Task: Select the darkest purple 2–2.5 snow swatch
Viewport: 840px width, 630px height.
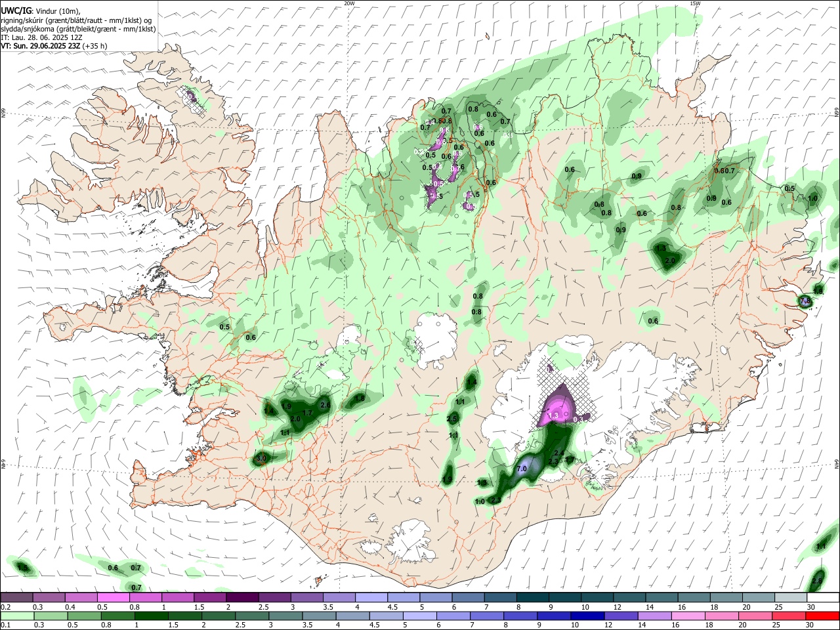Action: [242, 598]
